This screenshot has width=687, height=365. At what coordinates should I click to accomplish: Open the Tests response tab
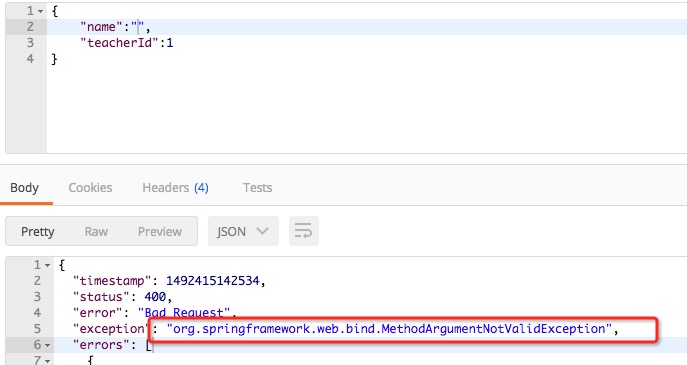click(x=258, y=188)
